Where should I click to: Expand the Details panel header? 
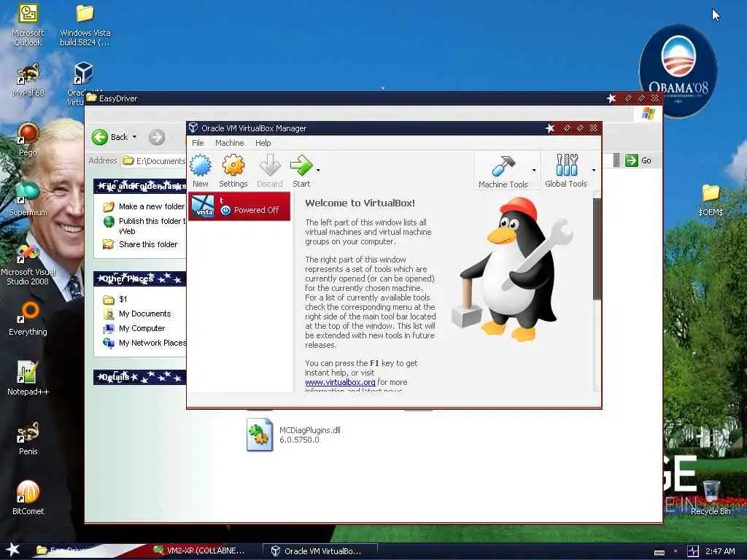pos(139,377)
